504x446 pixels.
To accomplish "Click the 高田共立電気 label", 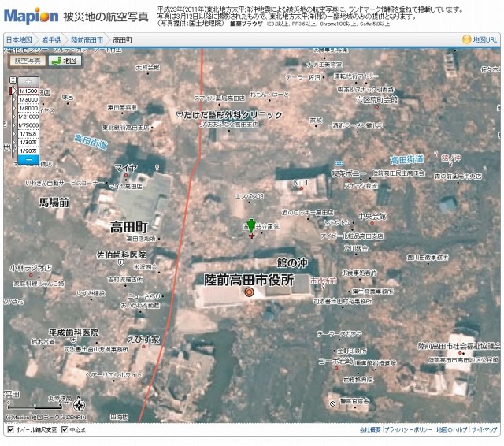I will point(261,227).
